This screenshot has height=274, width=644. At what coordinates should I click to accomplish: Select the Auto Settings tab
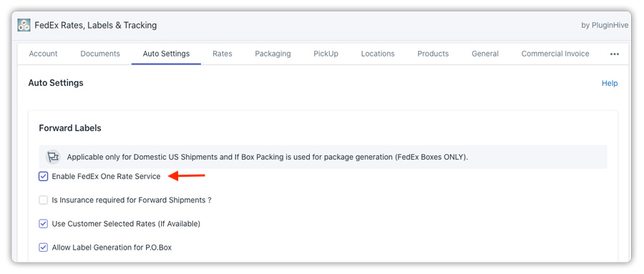coord(166,54)
